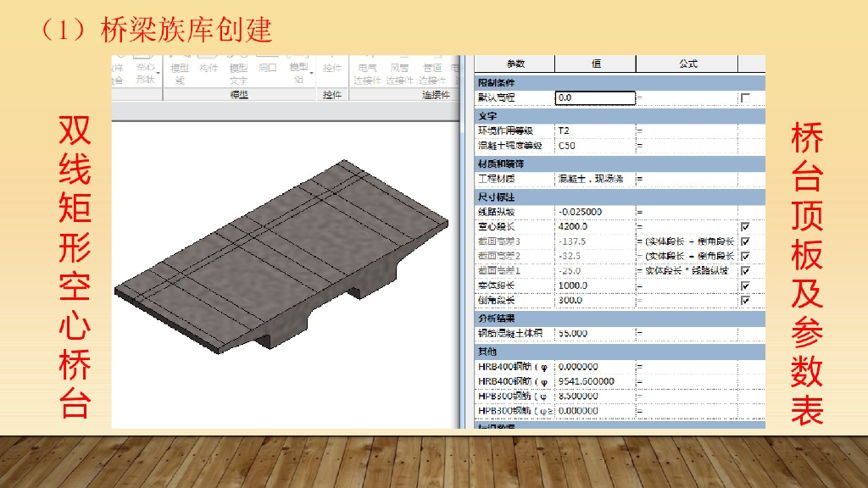Click the 工程材质 value 混凝土，现场浇

pyautogui.click(x=593, y=179)
